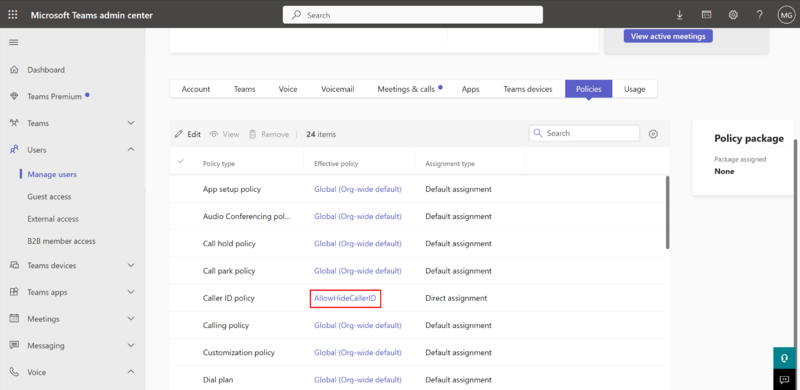Switch to the Account tab
The width and height of the screenshot is (800, 390).
[x=196, y=89]
